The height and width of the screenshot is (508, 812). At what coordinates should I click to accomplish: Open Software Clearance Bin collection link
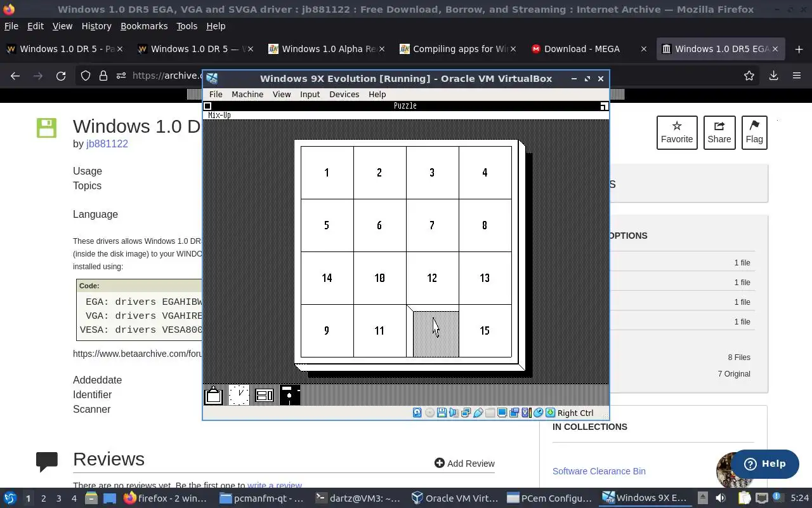tap(599, 471)
